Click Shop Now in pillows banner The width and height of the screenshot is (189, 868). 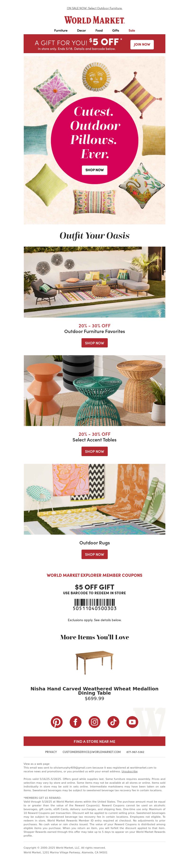(x=94, y=170)
